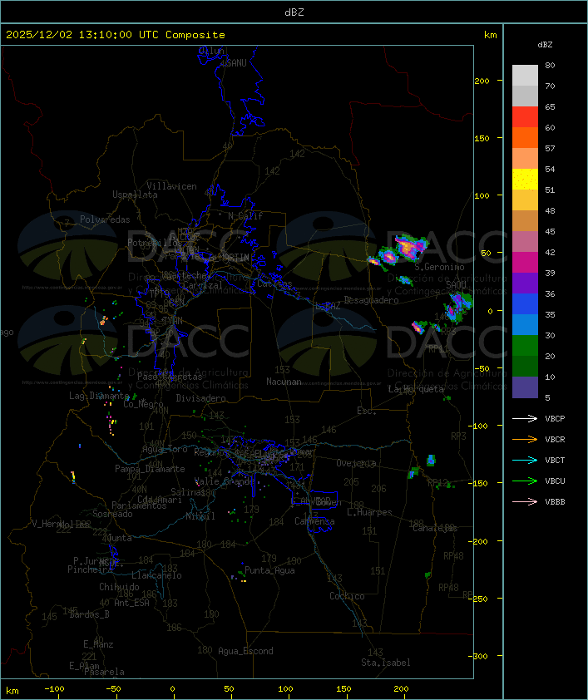Click the Canalejas map label
Screen dimensions: 588x700
435,528
